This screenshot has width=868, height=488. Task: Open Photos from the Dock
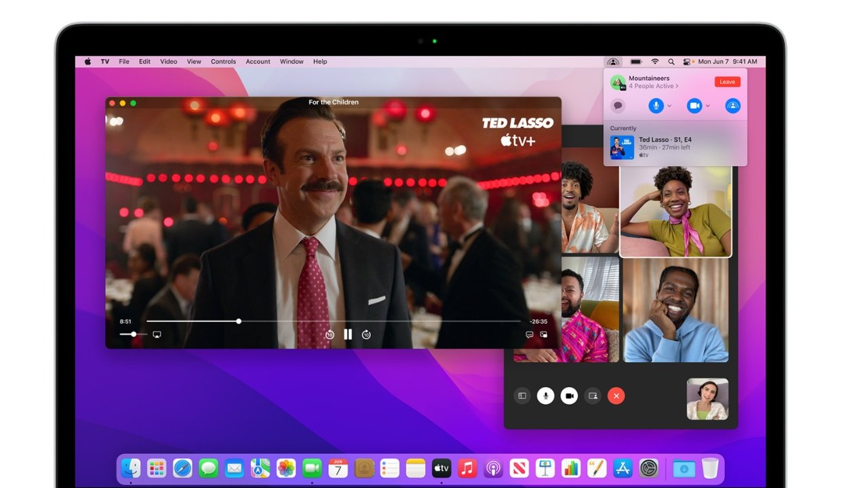click(286, 468)
